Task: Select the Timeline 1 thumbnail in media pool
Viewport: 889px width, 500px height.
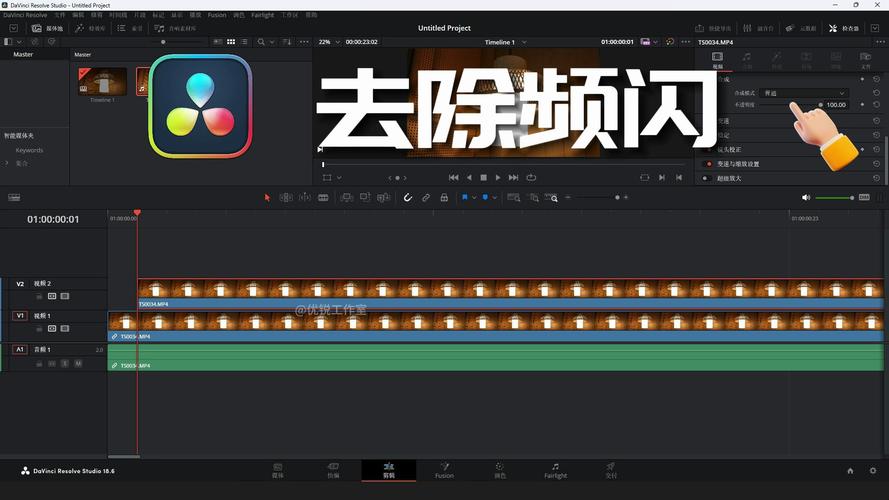Action: pos(103,82)
